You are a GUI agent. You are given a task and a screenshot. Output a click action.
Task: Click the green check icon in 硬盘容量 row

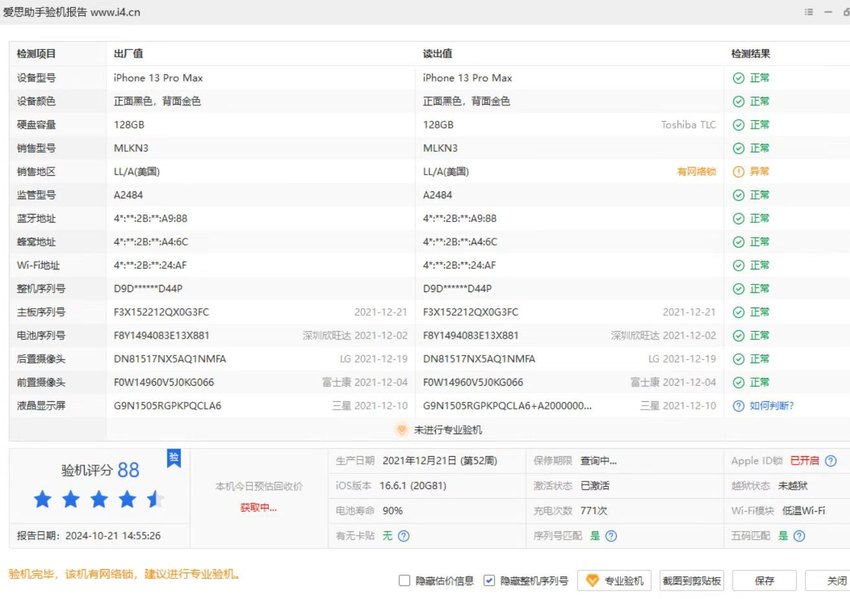pyautogui.click(x=738, y=125)
